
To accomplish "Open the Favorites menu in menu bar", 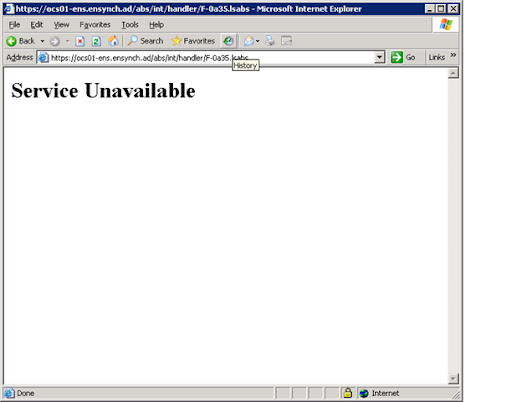I will tap(95, 25).
